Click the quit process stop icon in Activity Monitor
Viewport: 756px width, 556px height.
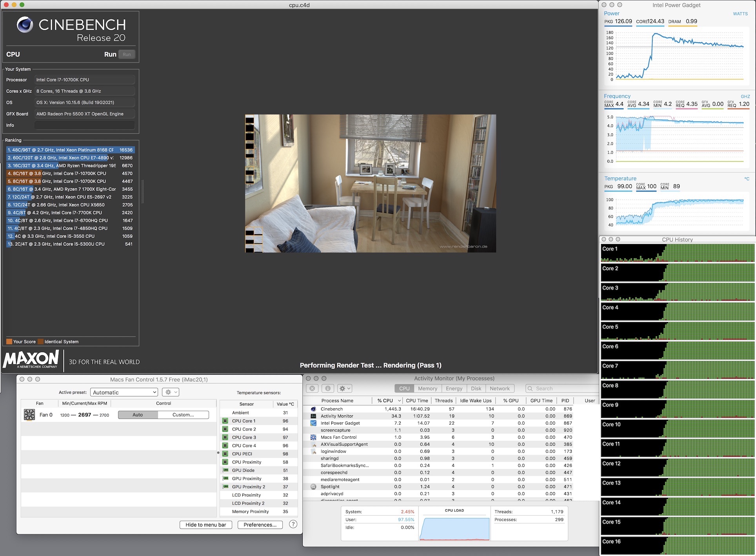(x=312, y=388)
